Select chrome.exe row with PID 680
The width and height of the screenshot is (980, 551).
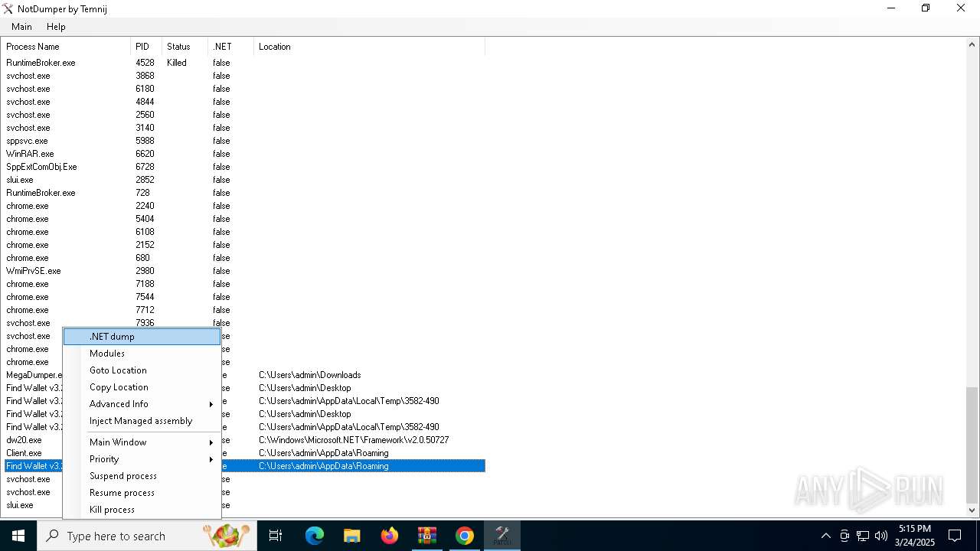tap(245, 258)
